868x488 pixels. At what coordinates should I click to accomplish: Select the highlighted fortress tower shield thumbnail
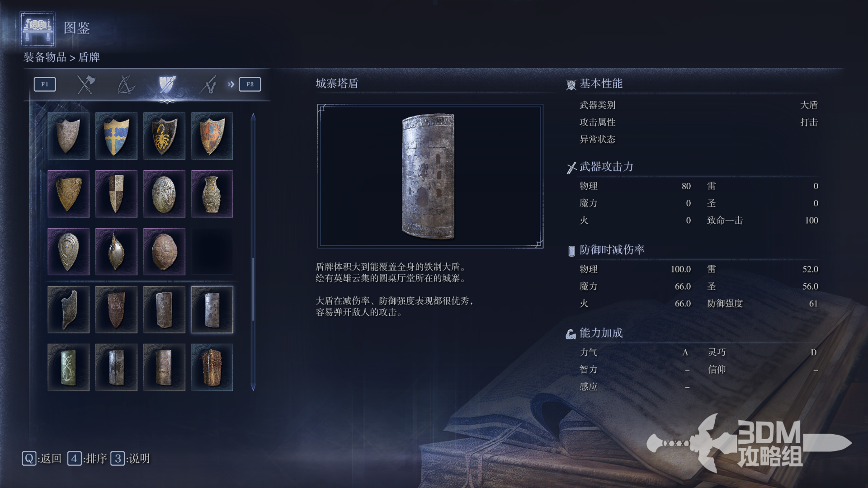pyautogui.click(x=212, y=310)
